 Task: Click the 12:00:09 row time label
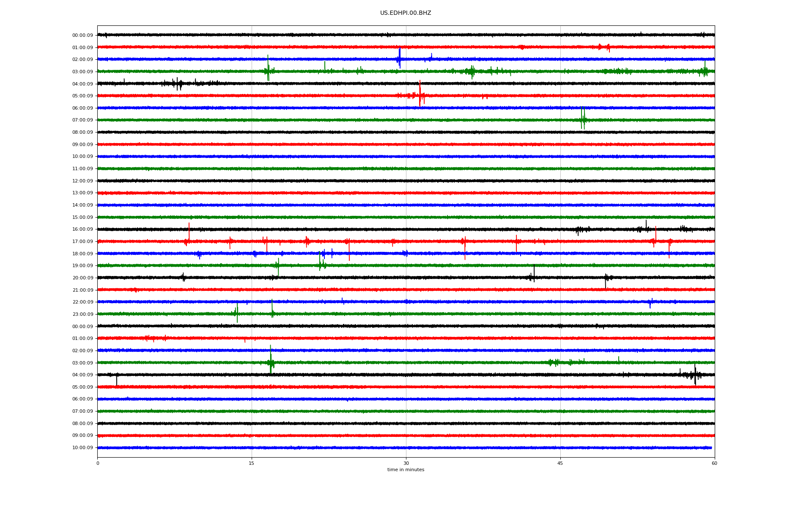[82, 181]
